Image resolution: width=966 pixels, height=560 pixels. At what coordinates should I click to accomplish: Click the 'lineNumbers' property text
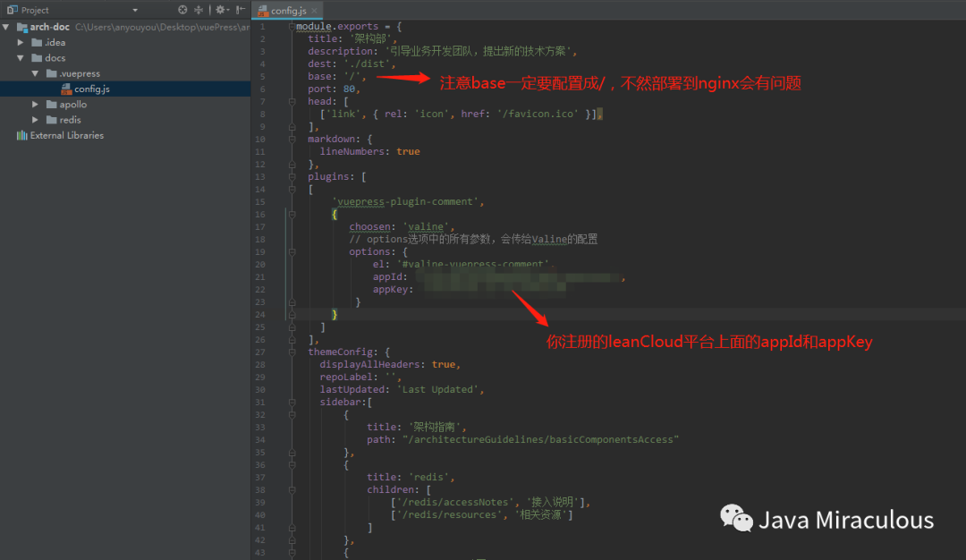click(352, 151)
